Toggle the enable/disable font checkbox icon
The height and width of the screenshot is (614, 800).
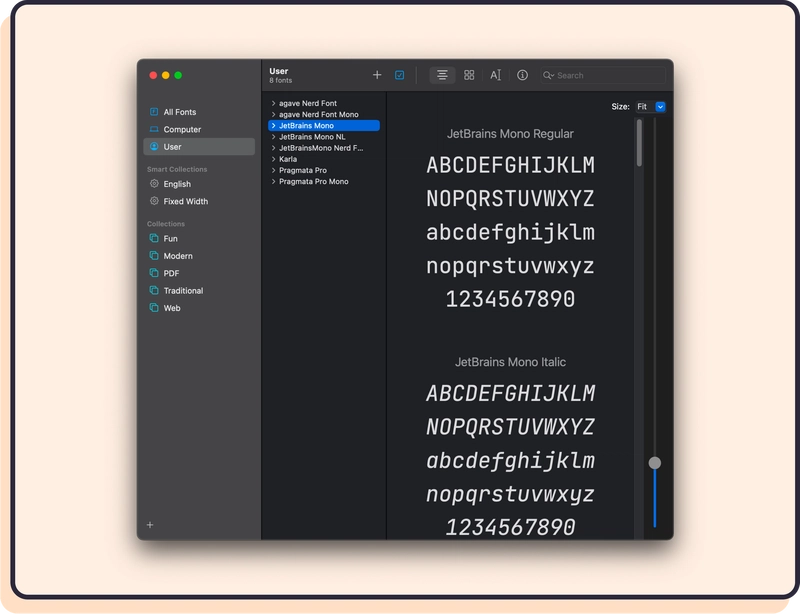coord(399,75)
